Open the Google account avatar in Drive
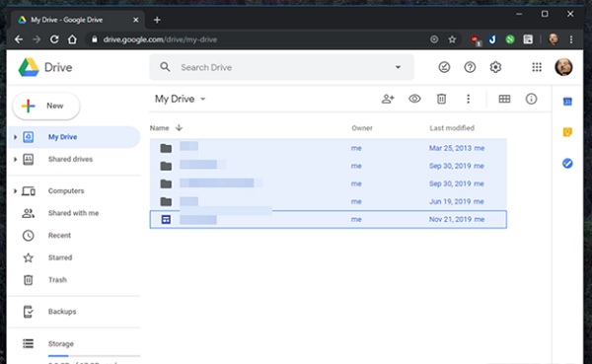 point(563,67)
